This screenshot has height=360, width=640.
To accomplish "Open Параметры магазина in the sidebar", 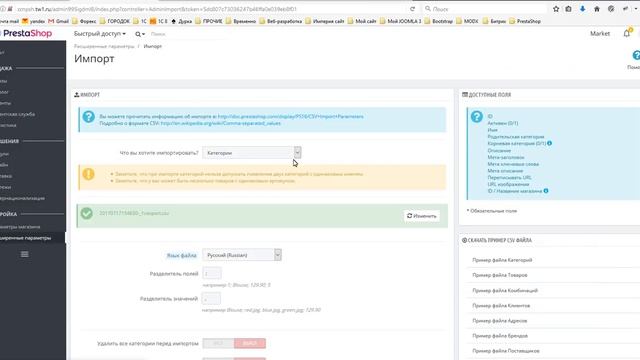I will 20,227.
